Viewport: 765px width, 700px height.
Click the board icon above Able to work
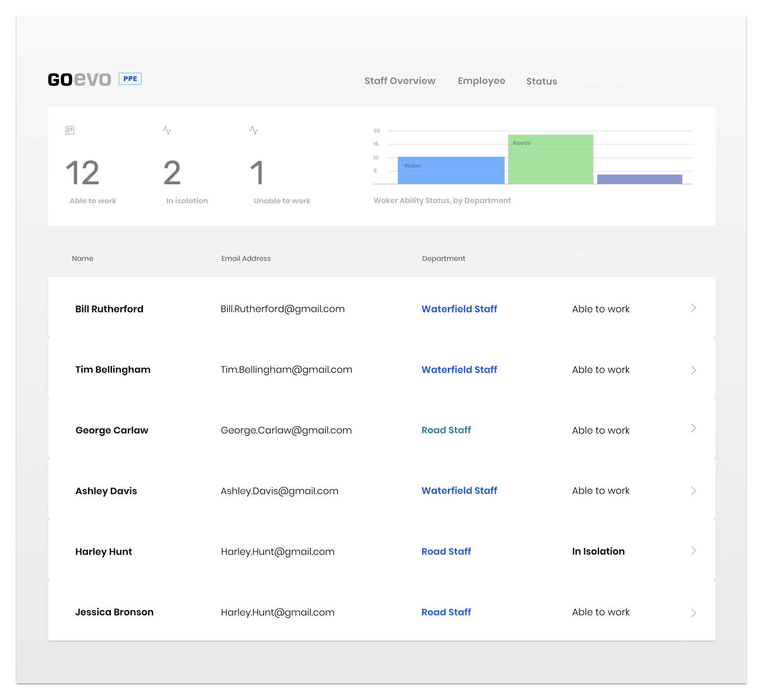pyautogui.click(x=70, y=130)
